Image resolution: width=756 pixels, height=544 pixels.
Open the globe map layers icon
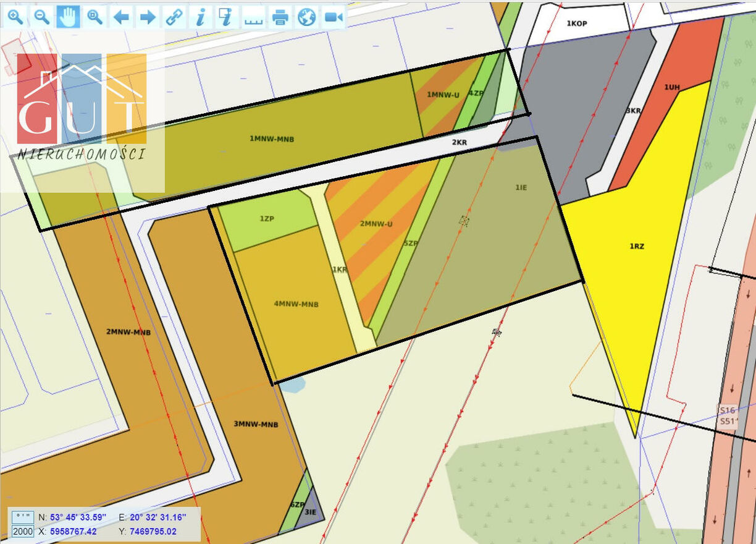pyautogui.click(x=306, y=17)
